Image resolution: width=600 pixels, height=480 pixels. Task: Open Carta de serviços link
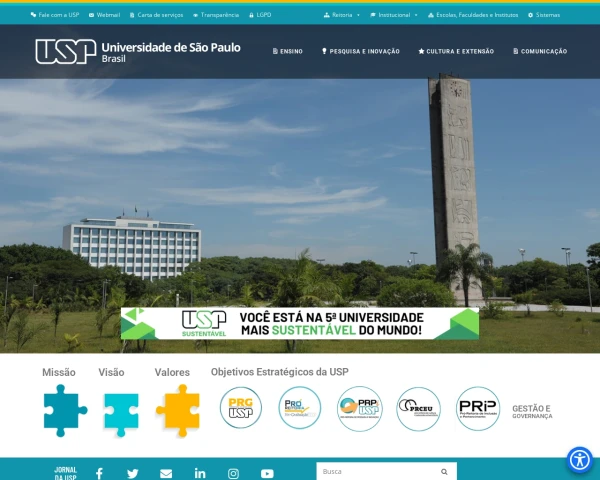[x=156, y=15]
